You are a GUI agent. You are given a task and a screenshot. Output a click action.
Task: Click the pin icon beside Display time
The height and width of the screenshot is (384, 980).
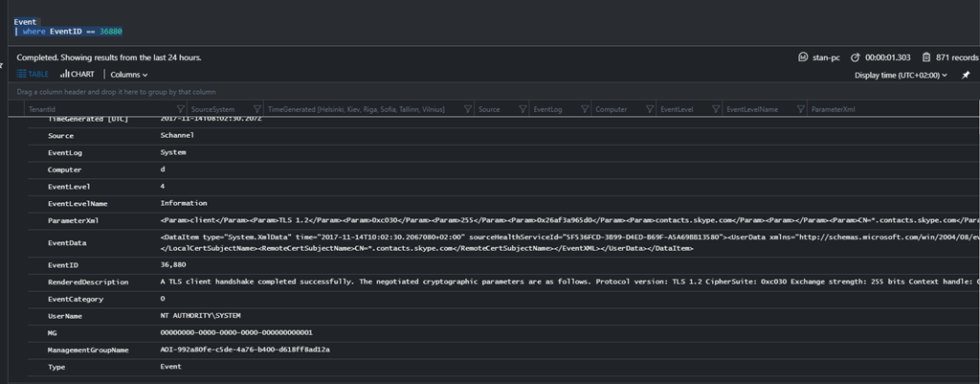(x=966, y=76)
